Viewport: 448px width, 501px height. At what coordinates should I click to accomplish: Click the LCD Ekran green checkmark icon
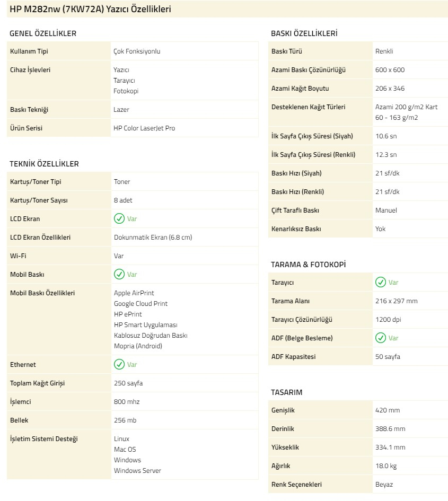[119, 218]
